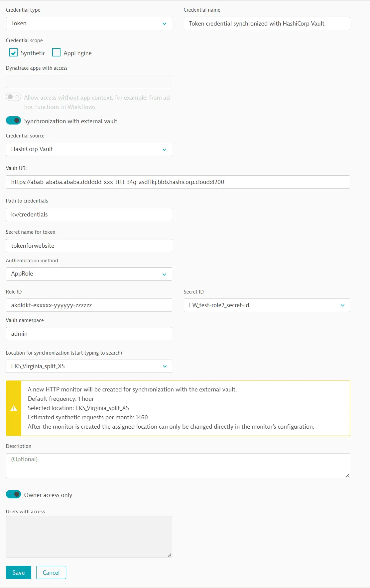Click the Path to credentials field
Image resolution: width=370 pixels, height=588 pixels.
[89, 214]
